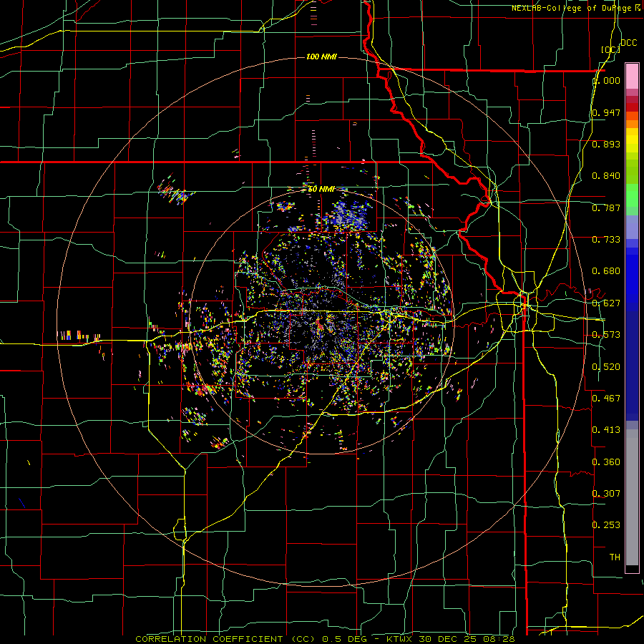Image resolution: width=644 pixels, height=644 pixels.
Task: Click the 1.000 legend value
Action: point(606,80)
